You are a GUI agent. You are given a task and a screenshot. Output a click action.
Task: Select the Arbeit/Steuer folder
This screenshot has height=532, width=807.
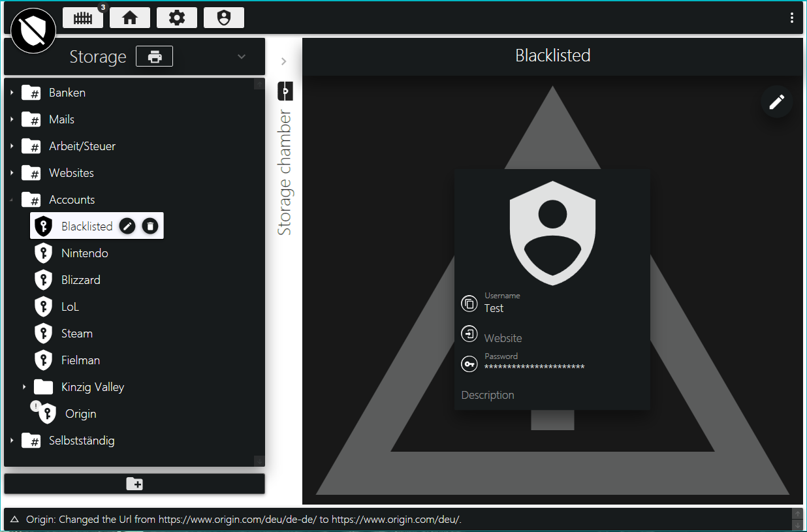tap(82, 146)
